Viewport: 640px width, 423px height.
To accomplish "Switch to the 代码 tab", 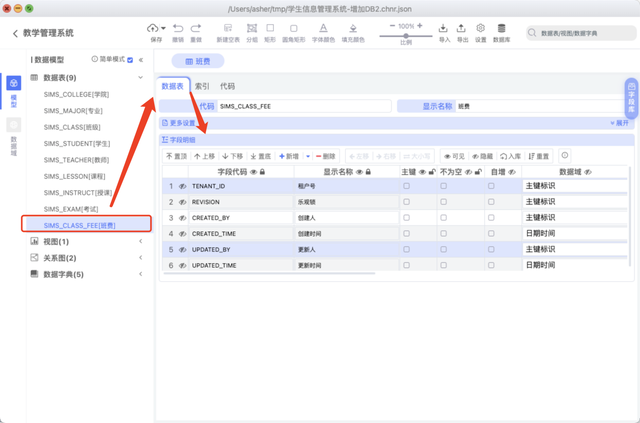I will coord(227,86).
